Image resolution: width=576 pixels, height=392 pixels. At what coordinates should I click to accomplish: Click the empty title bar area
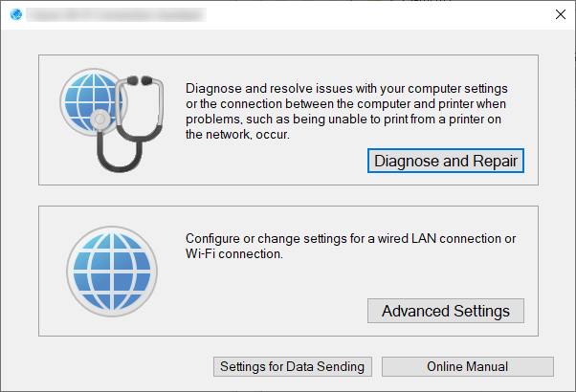tap(383, 14)
